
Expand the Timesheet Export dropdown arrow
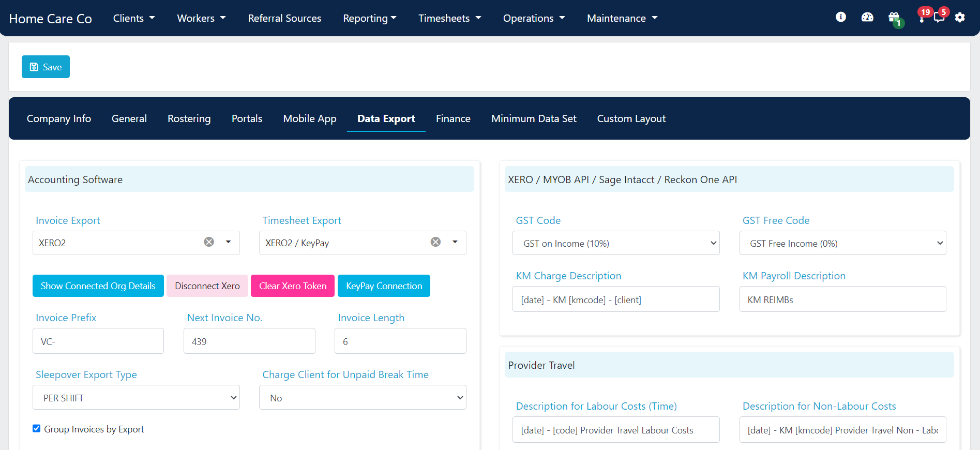pos(455,242)
